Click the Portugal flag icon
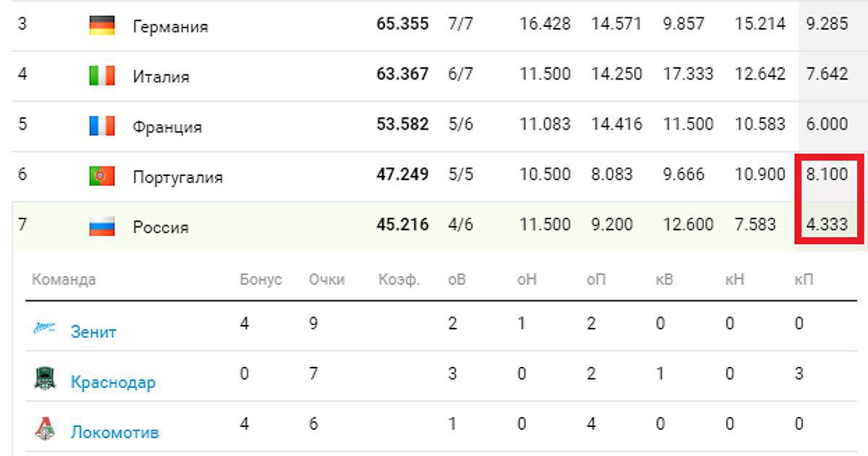868x456 pixels. point(102,177)
